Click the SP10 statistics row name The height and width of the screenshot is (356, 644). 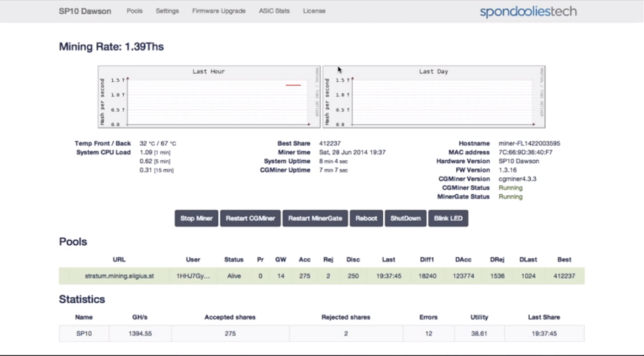click(x=84, y=334)
